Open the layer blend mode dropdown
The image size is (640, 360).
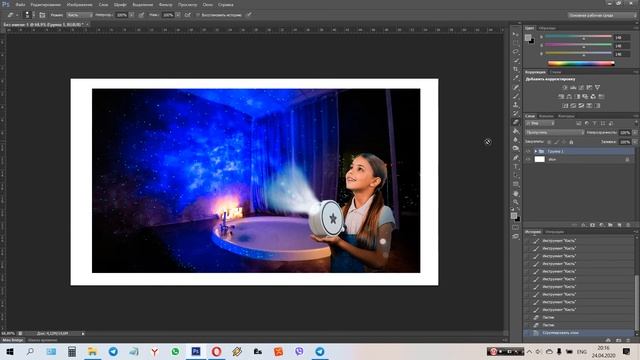[x=555, y=133]
